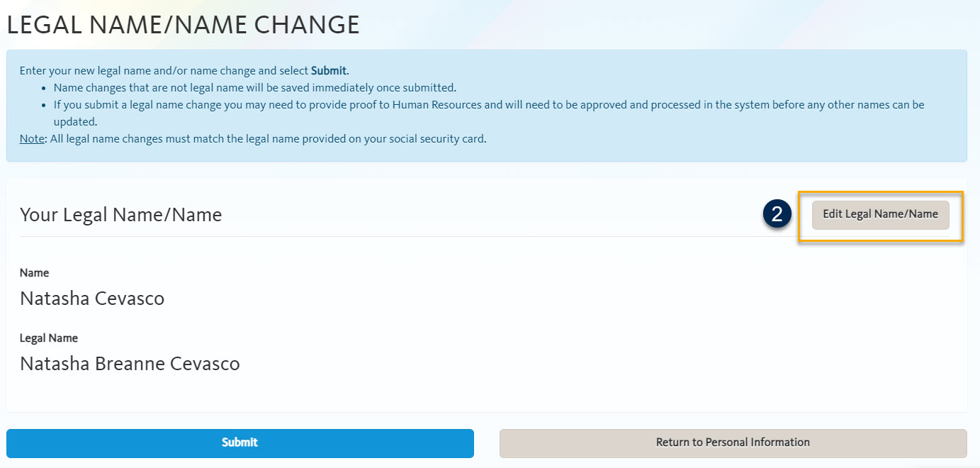Click the sentence about social security card
980x468 pixels.
[x=268, y=139]
